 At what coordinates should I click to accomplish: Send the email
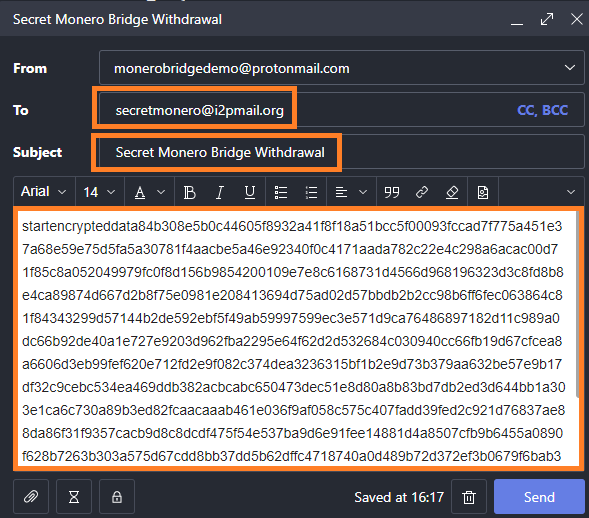[539, 497]
